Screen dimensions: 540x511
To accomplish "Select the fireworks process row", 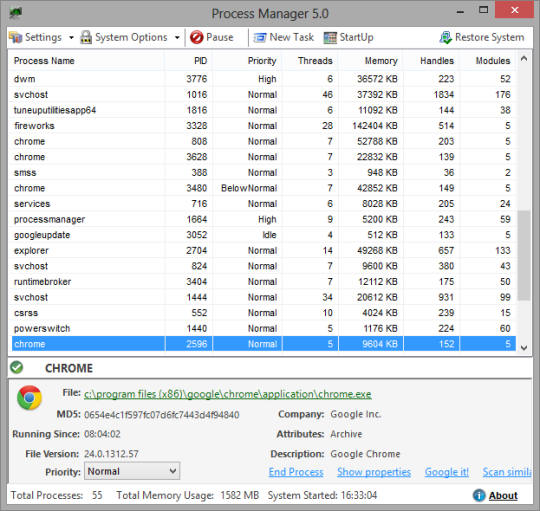I will pyautogui.click(x=263, y=126).
